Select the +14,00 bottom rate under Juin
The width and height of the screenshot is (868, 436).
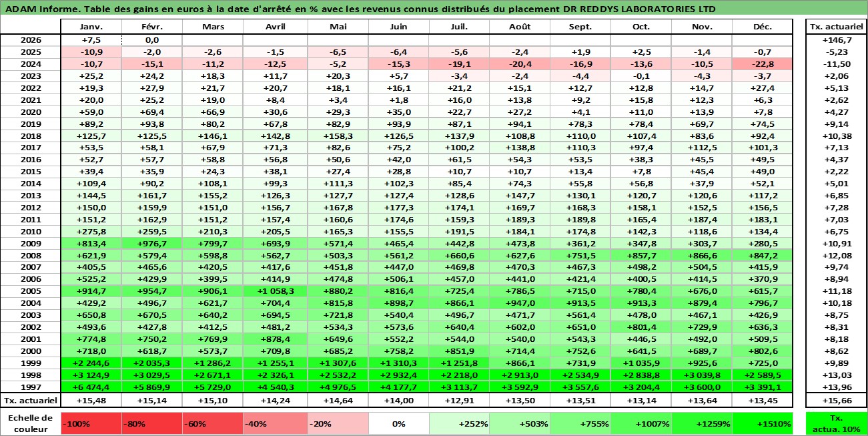point(399,401)
